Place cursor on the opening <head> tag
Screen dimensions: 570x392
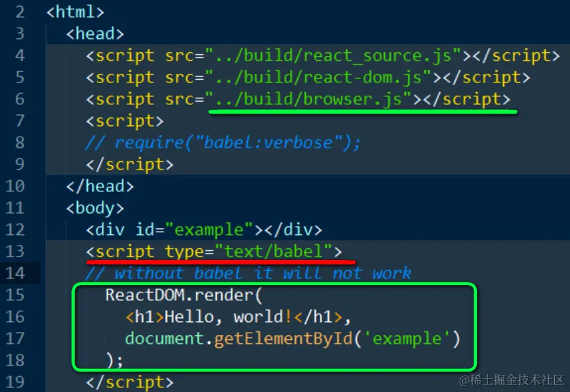pyautogui.click(x=95, y=34)
